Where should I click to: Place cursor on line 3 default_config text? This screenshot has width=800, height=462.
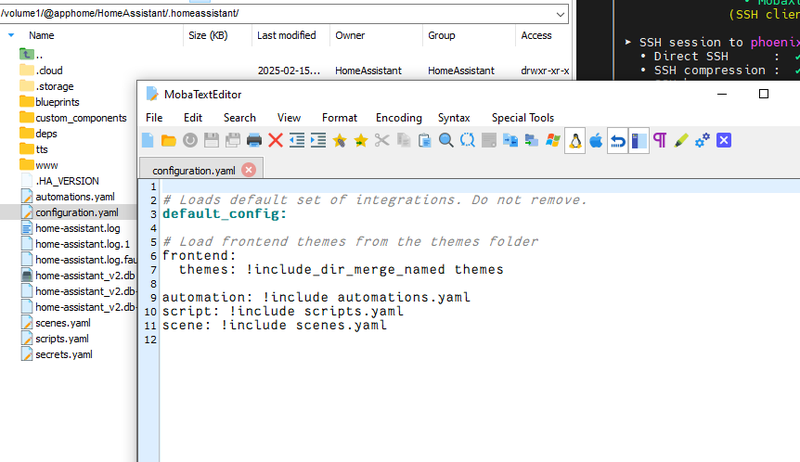point(224,214)
